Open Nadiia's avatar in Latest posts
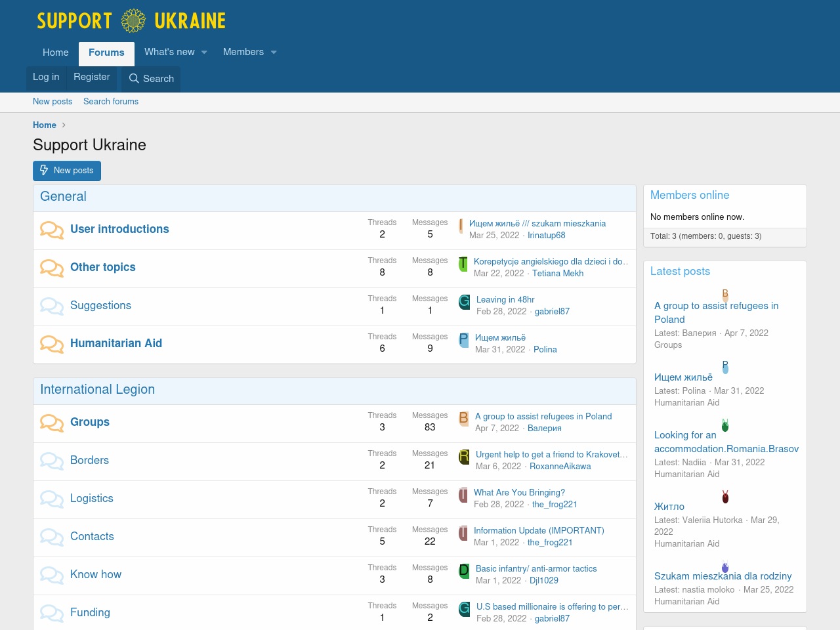The image size is (840, 630). click(725, 425)
